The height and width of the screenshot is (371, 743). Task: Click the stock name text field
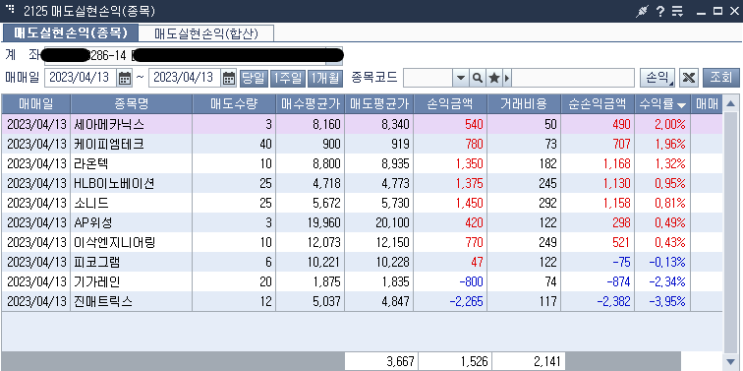[573, 78]
